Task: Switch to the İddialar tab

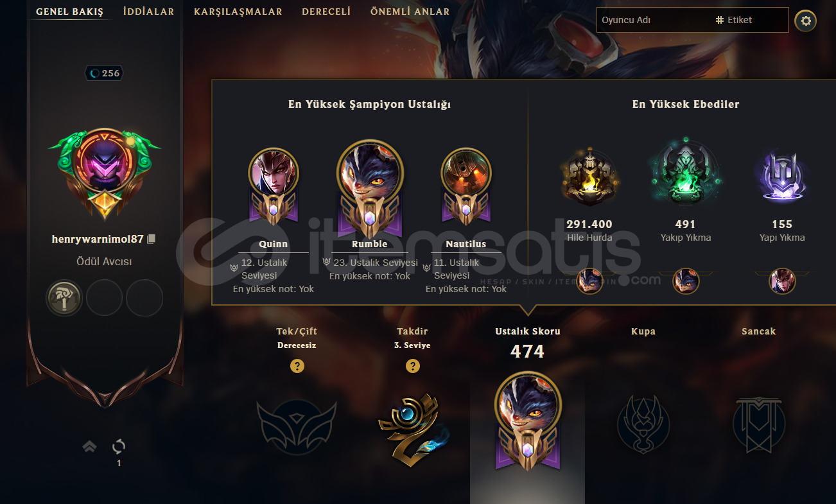Action: [x=148, y=12]
